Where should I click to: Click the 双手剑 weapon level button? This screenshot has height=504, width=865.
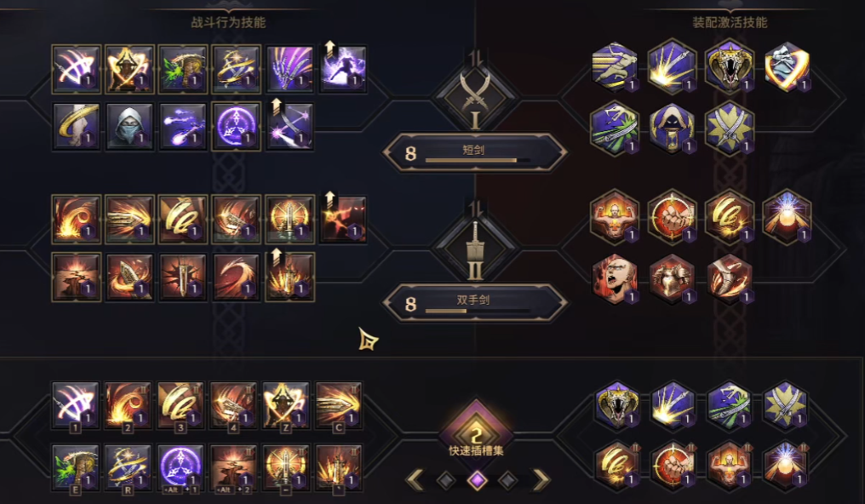tap(475, 303)
